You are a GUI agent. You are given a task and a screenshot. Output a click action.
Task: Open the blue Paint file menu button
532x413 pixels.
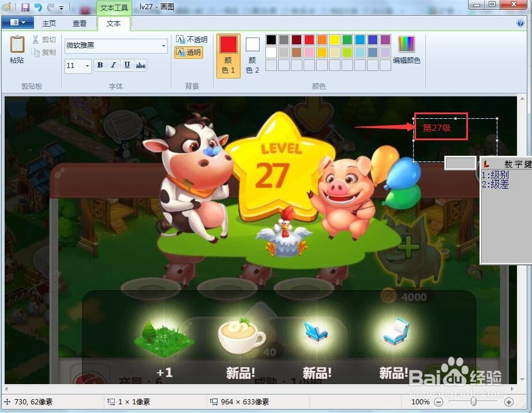(x=18, y=22)
